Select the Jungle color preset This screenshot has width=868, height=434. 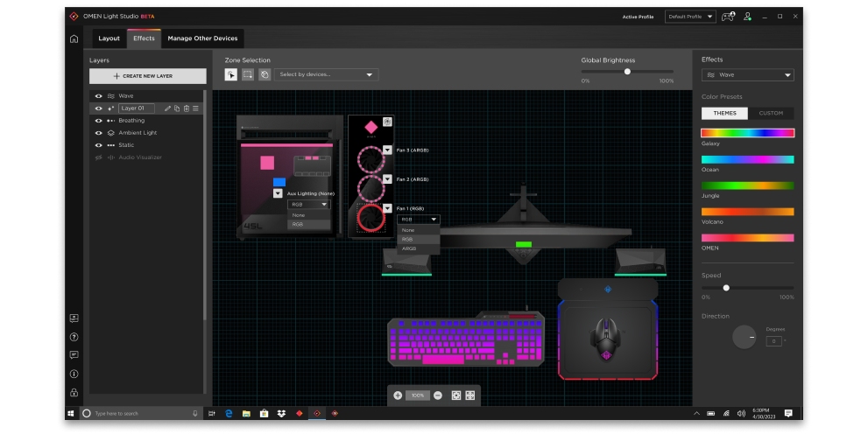click(747, 185)
